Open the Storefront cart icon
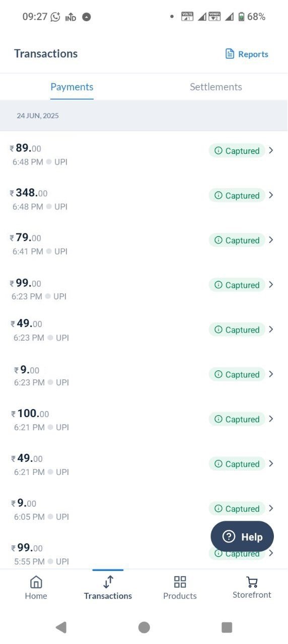The height and width of the screenshot is (644, 288). pos(252,582)
